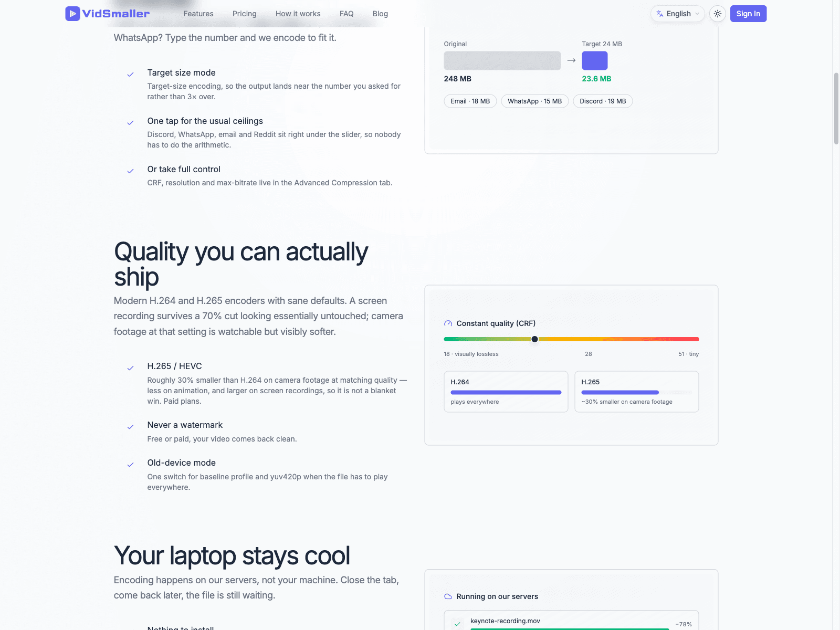Viewport: 840px width, 630px height.
Task: Click the CRF quality slider handle
Action: 534,339
